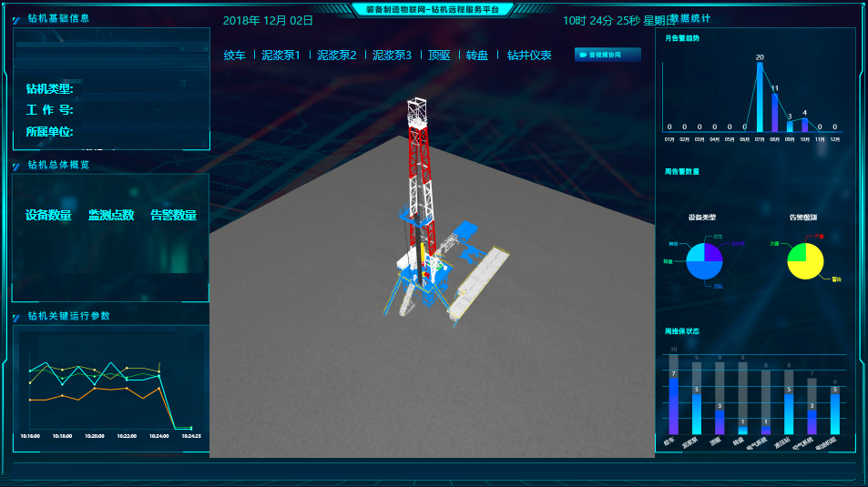Go to the 顶驱 tab

(439, 56)
